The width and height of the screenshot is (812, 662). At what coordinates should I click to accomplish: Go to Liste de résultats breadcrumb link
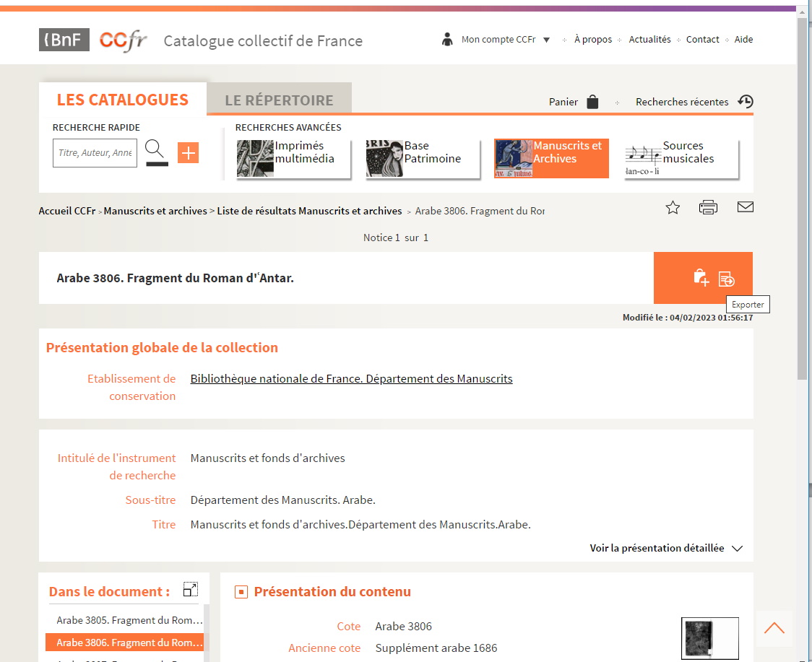[309, 211]
